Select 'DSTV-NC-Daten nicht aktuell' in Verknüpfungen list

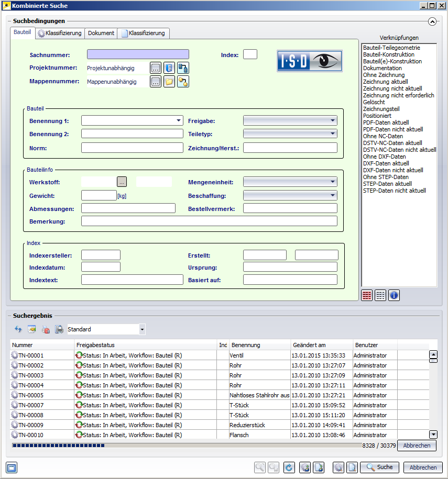[399, 150]
